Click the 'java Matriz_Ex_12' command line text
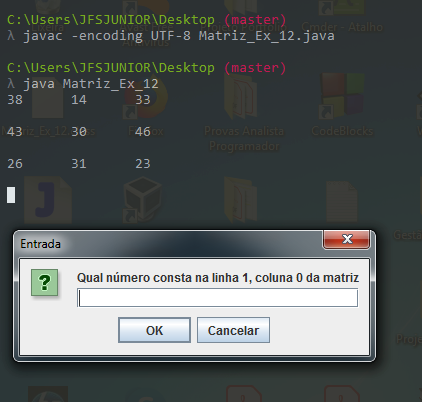The image size is (422, 402). pos(91,84)
